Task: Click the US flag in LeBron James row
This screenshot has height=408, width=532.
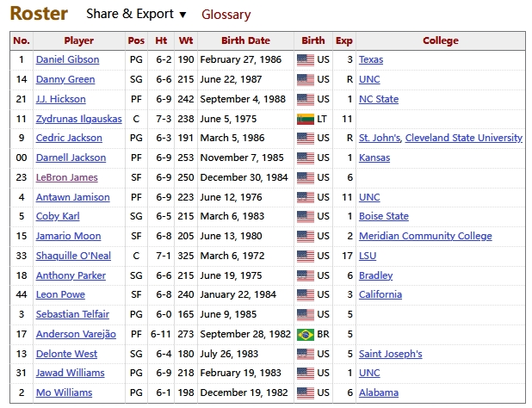Action: [305, 177]
